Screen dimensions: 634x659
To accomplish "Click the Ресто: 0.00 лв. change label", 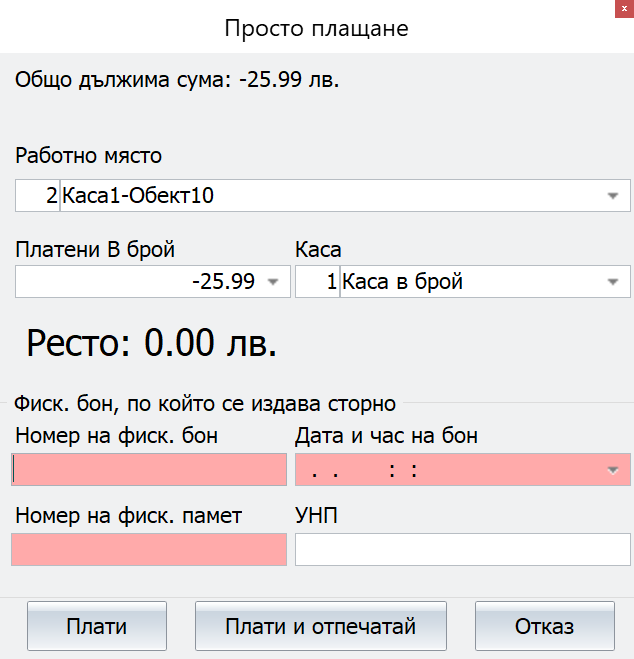I will tap(152, 343).
